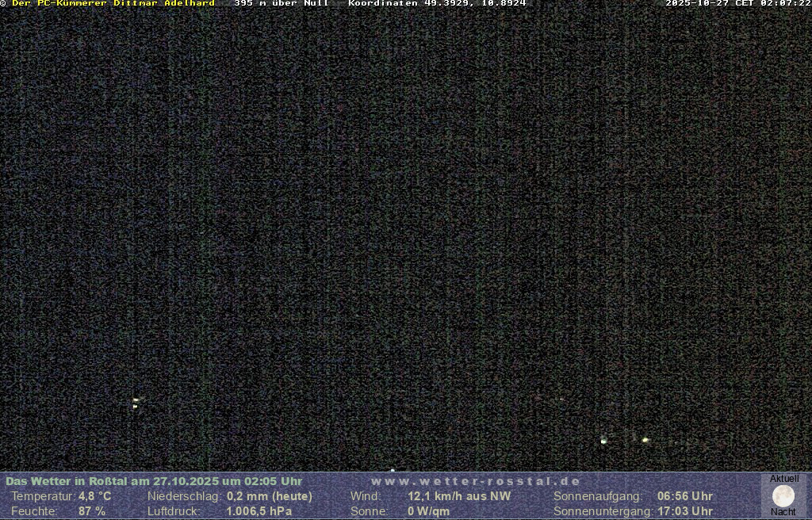Screen dimensions: 812x520
Task: Click the temperature value 4,8 °C
Action: click(x=94, y=496)
